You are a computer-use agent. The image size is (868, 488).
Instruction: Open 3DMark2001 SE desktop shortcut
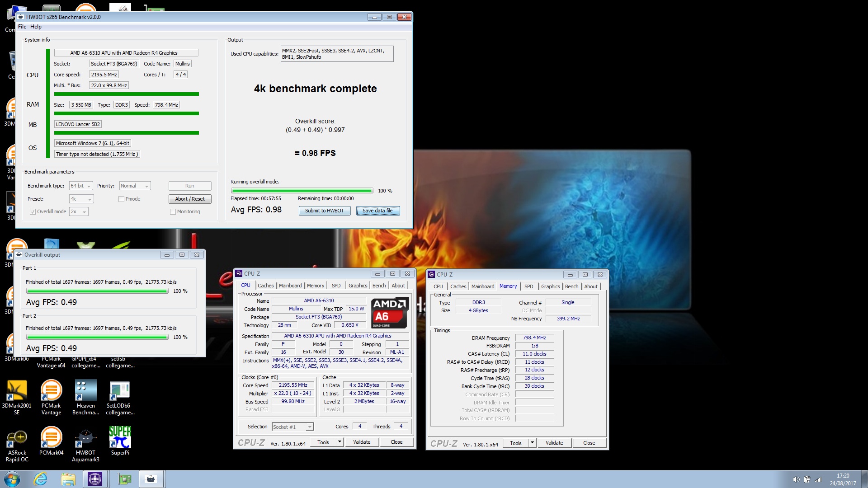pyautogui.click(x=17, y=398)
